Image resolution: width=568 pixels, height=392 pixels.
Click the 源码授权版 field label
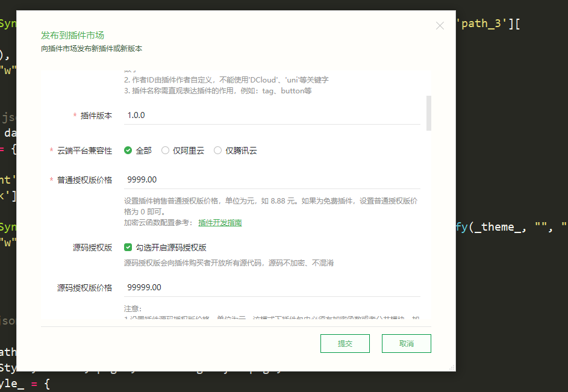(92, 248)
